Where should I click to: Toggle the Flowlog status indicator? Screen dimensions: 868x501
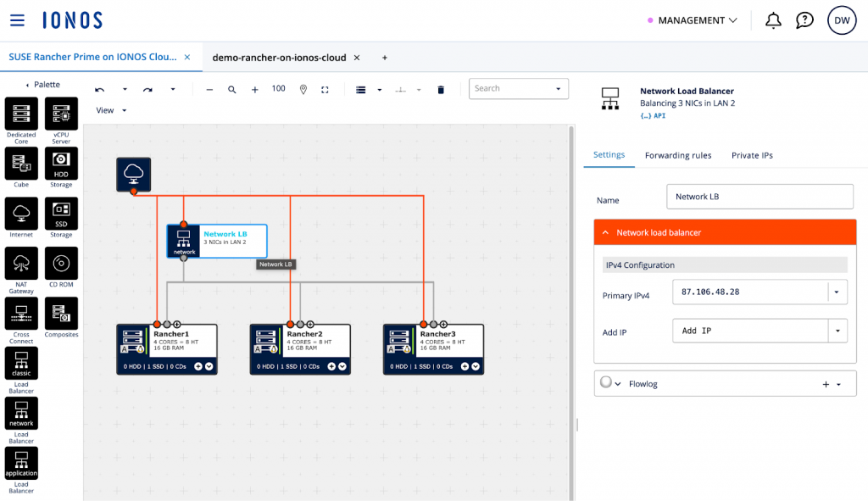tap(605, 383)
